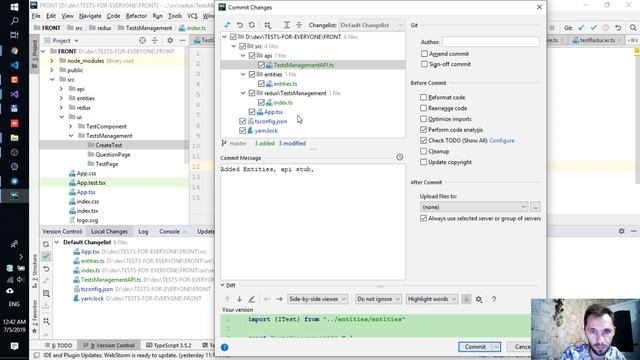Expand node_modules in Project tree
640x360 pixels.
click(x=52, y=61)
